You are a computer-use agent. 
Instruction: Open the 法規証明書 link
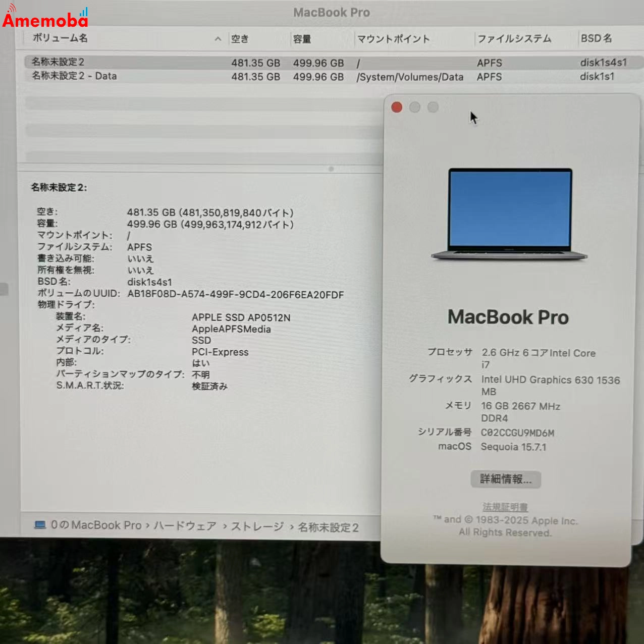pyautogui.click(x=506, y=507)
